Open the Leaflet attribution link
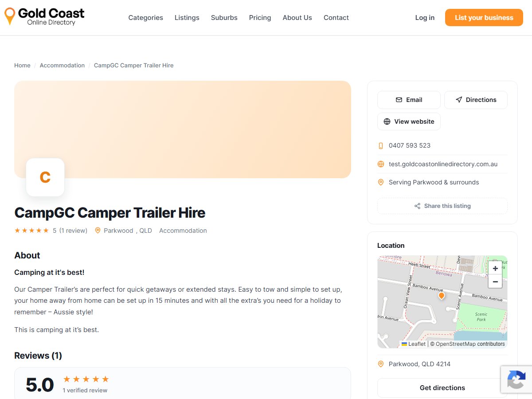The image size is (532, 399). [x=414, y=344]
